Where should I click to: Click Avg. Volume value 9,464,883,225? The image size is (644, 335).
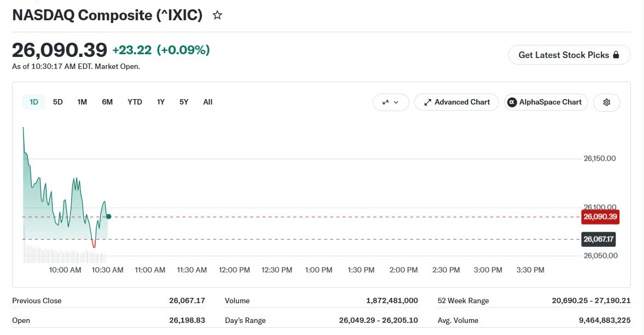tap(605, 320)
